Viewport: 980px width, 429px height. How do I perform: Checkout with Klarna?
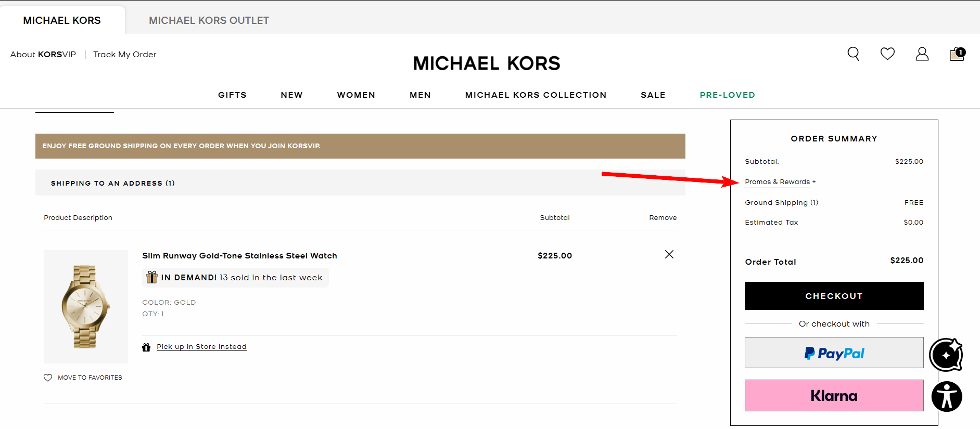(834, 395)
